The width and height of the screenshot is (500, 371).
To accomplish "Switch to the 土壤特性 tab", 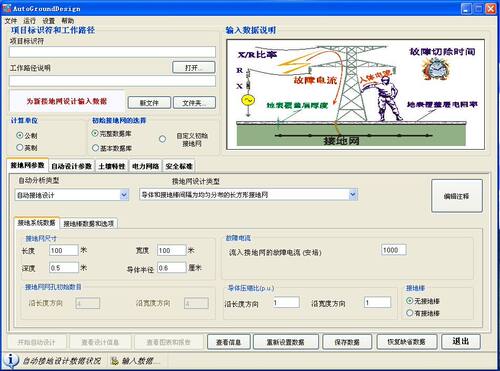I will [112, 166].
